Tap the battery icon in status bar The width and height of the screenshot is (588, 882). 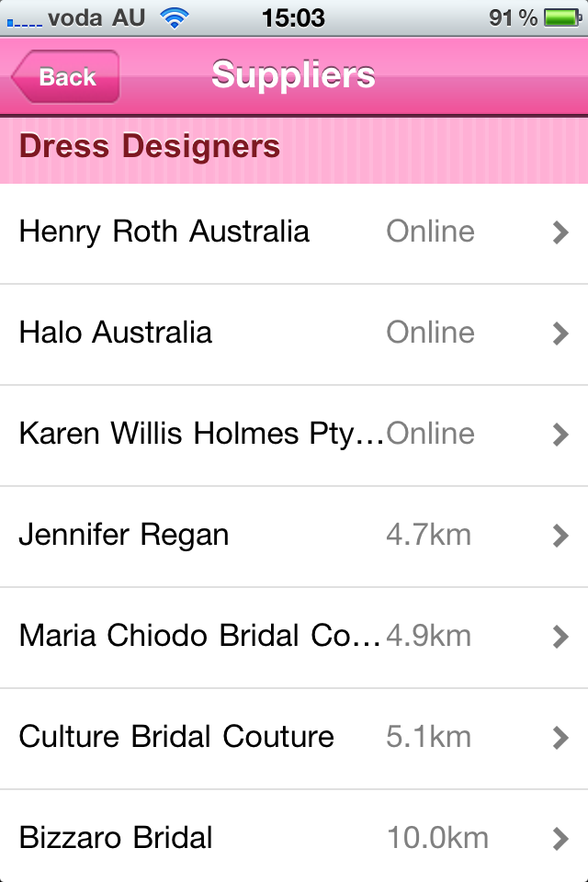(x=559, y=17)
